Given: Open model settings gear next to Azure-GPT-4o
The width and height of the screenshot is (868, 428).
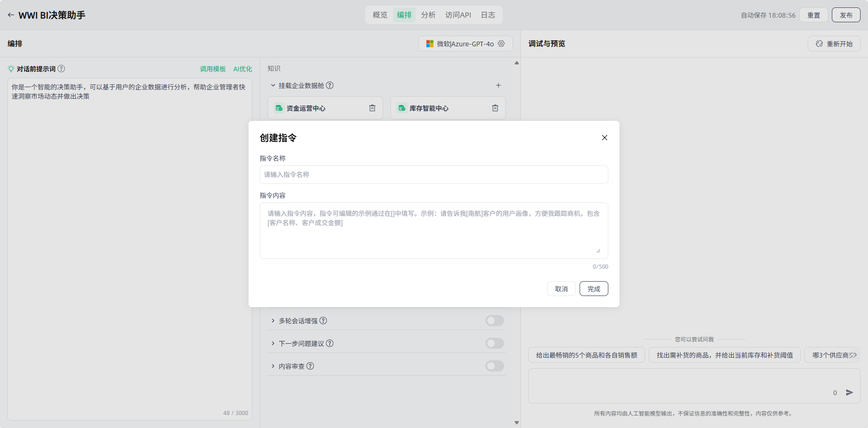Looking at the screenshot, I should [501, 44].
